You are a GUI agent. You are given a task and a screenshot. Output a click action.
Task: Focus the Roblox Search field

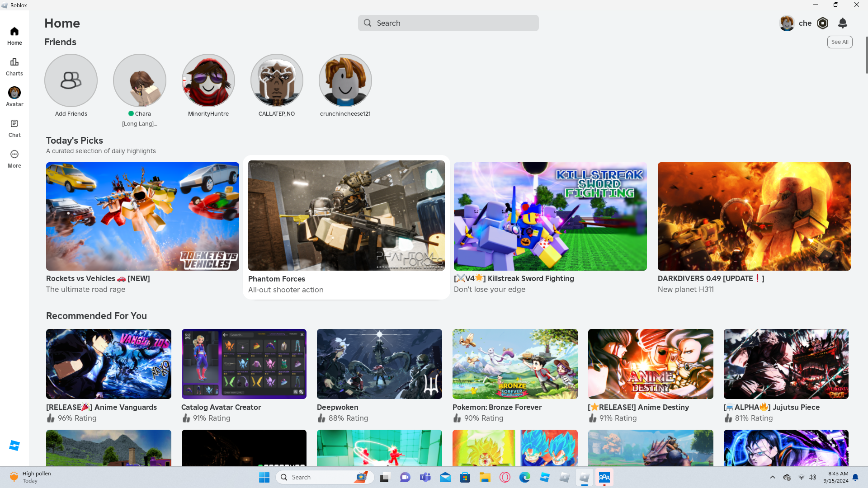pos(448,23)
